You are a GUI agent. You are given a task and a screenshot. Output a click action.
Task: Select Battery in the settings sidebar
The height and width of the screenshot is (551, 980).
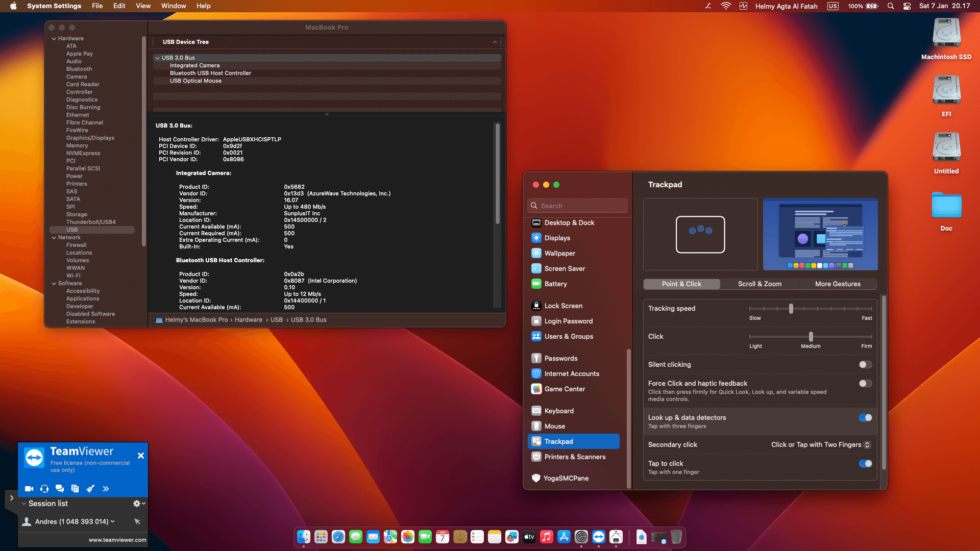(555, 284)
